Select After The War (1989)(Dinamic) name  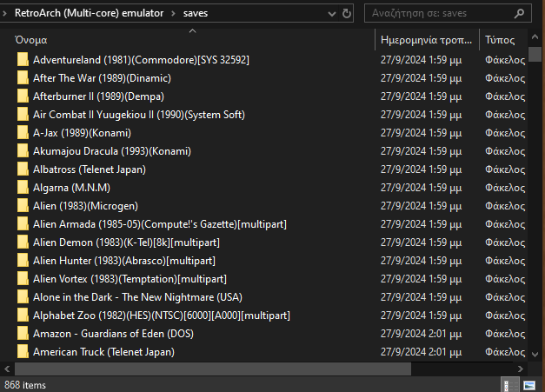click(102, 78)
